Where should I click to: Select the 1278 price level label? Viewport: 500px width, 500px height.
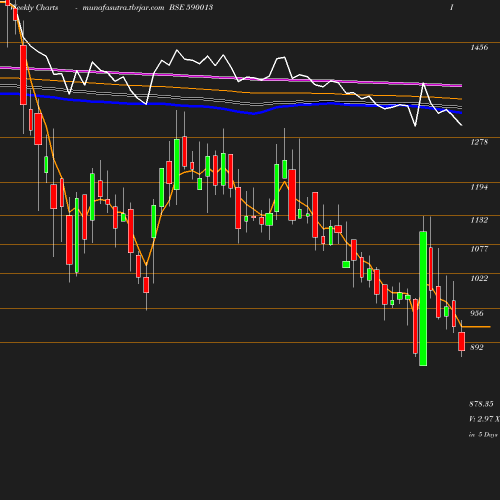tap(479, 142)
